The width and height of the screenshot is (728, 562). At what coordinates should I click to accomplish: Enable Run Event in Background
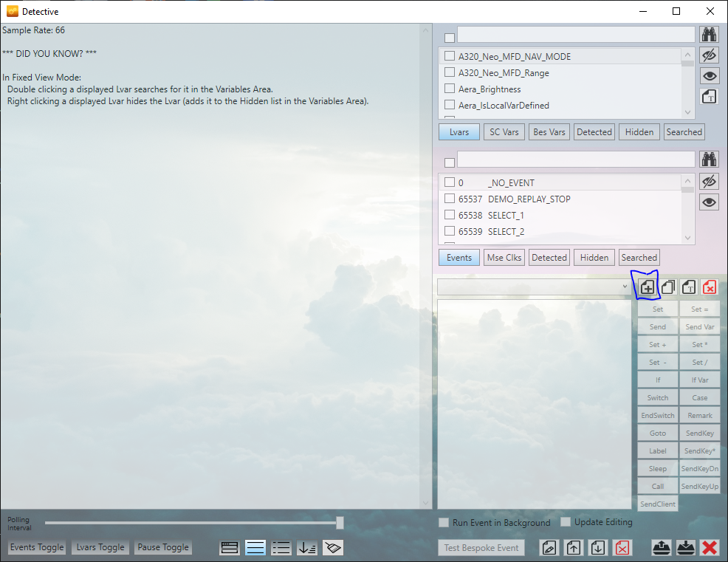[x=444, y=522]
